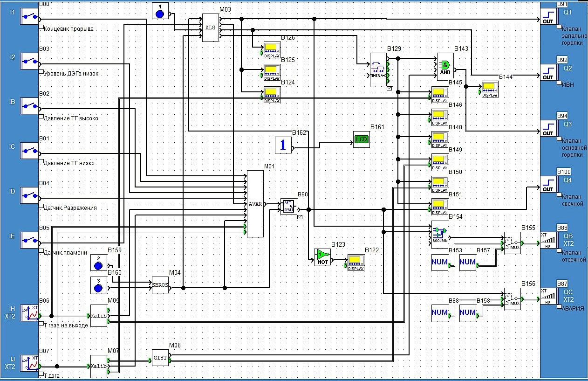Click the green NOT gate B123
The width and height of the screenshot is (588, 381).
pos(322,257)
